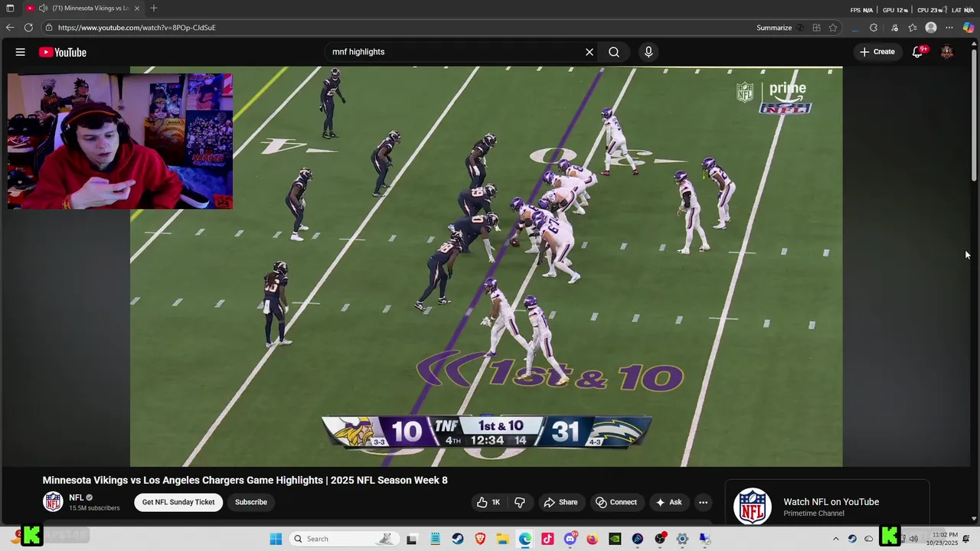Go back with the browser back arrow
The image size is (980, 551).
tap(10, 28)
